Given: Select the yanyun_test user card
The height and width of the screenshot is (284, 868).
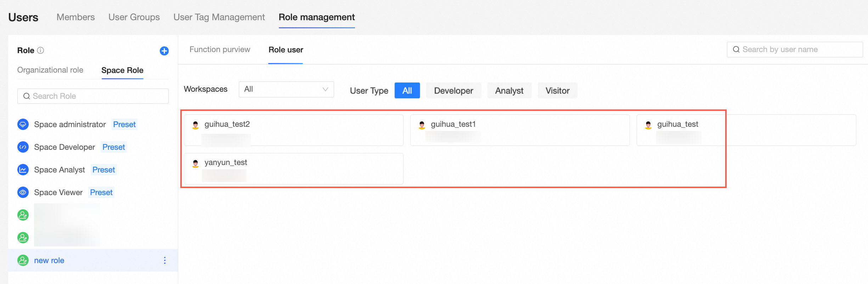Looking at the screenshot, I should tap(293, 169).
